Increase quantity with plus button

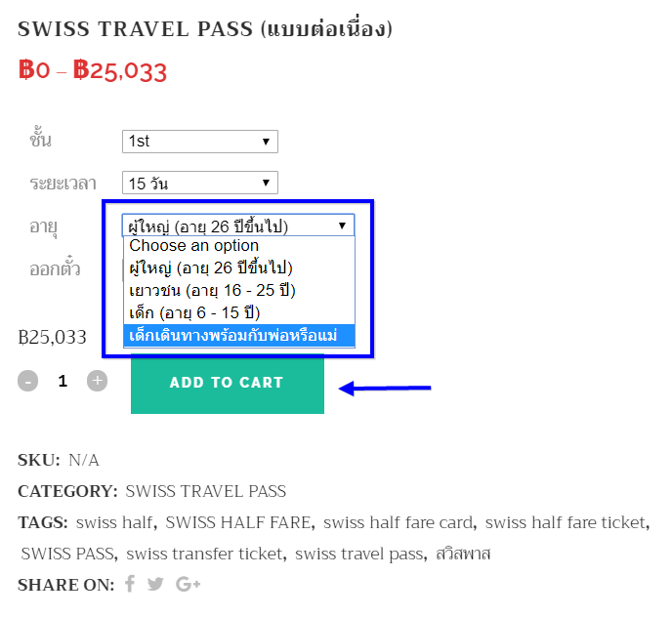pos(98,381)
